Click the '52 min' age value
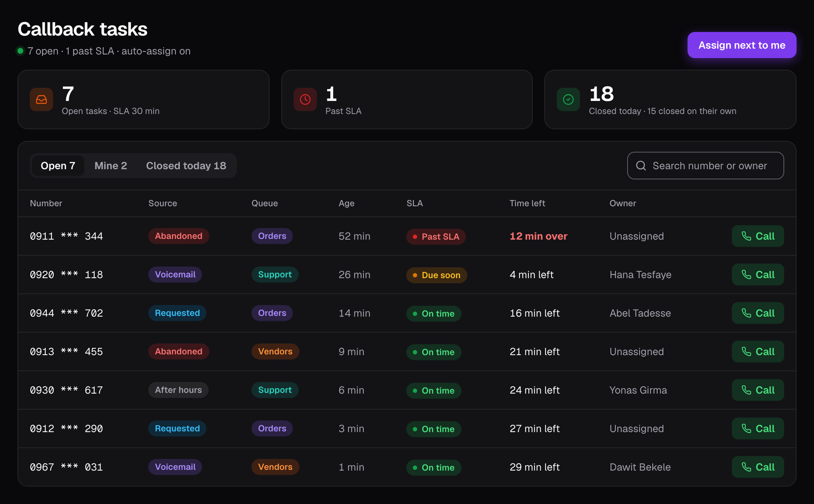814x504 pixels. coord(354,236)
